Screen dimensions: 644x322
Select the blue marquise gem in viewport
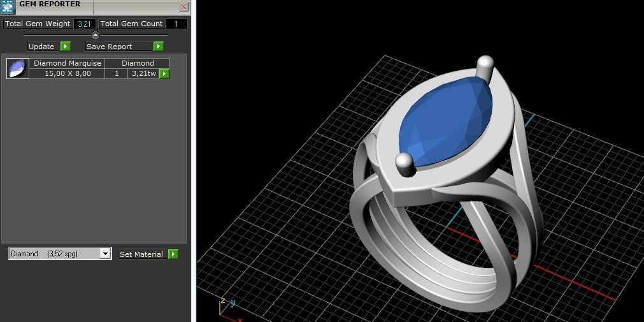(446, 121)
